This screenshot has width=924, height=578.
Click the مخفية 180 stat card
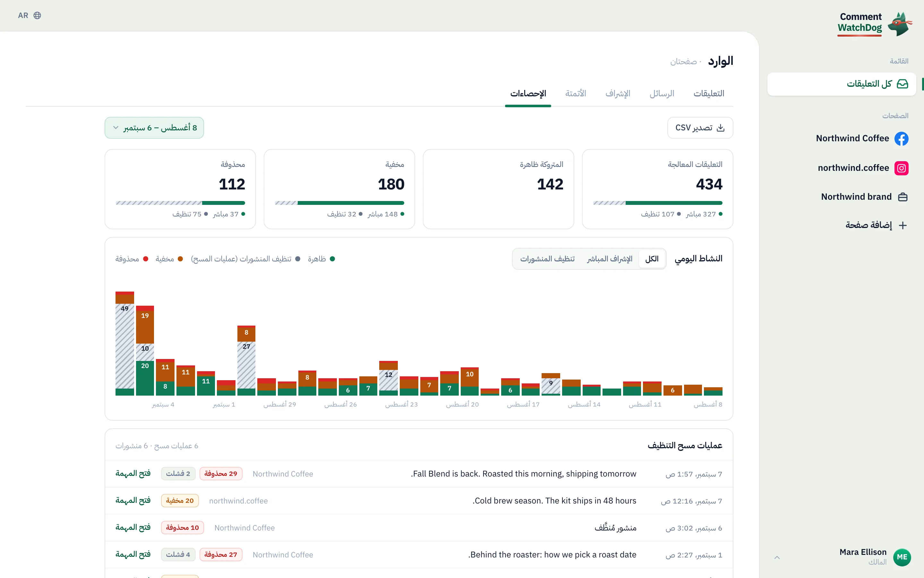point(339,189)
